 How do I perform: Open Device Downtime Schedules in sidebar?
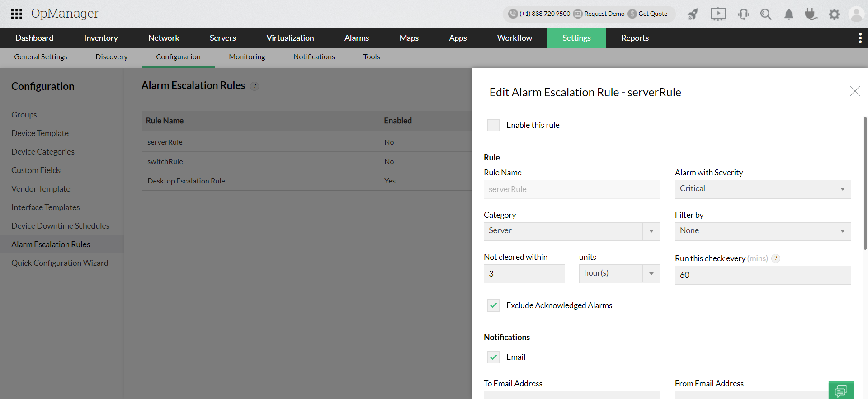tap(61, 226)
